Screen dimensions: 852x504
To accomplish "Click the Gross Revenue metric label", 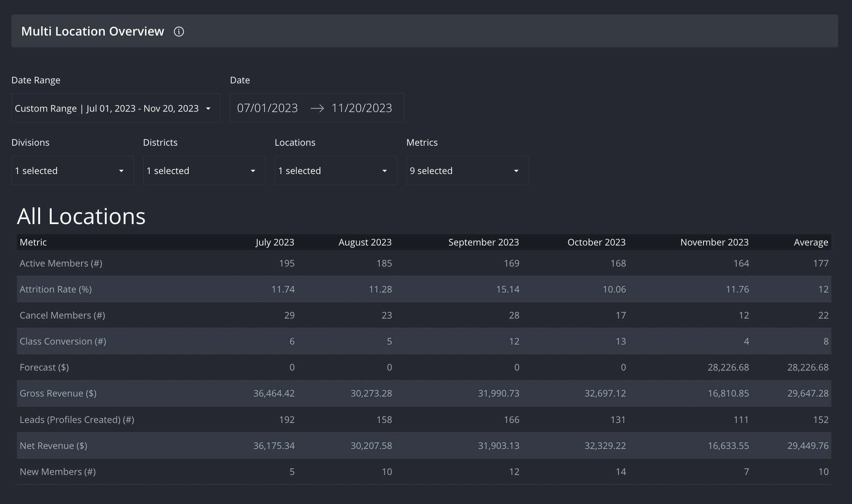I will coord(58,393).
